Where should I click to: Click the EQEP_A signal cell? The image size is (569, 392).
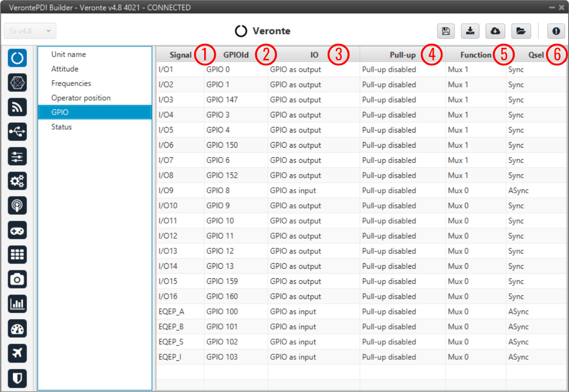pos(180,312)
